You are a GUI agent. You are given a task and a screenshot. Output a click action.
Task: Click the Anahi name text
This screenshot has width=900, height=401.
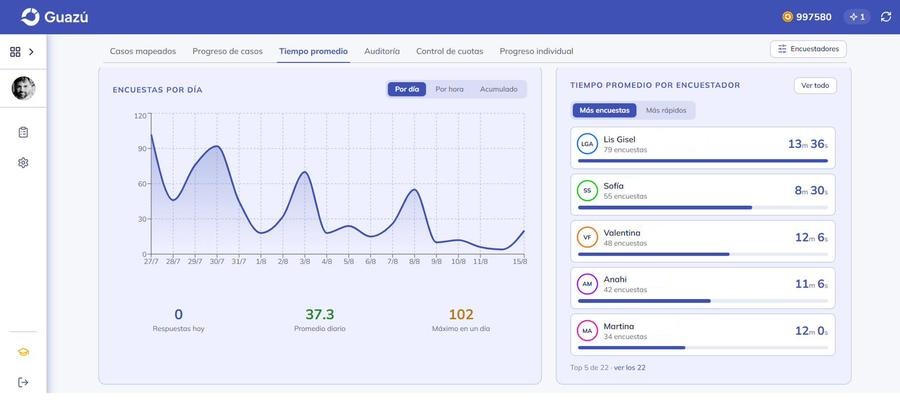[615, 279]
